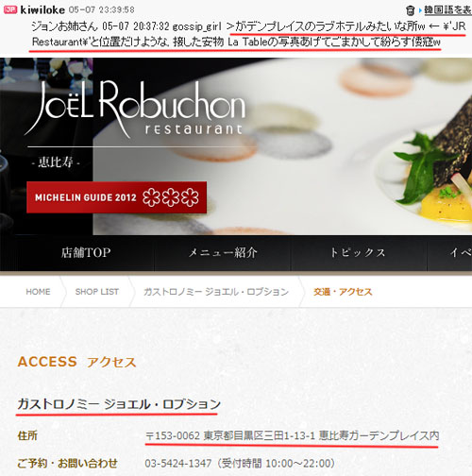Click the underlined 恵比寿ガーデンプレイス address text
Image resolution: width=472 pixels, height=476 pixels.
click(379, 435)
